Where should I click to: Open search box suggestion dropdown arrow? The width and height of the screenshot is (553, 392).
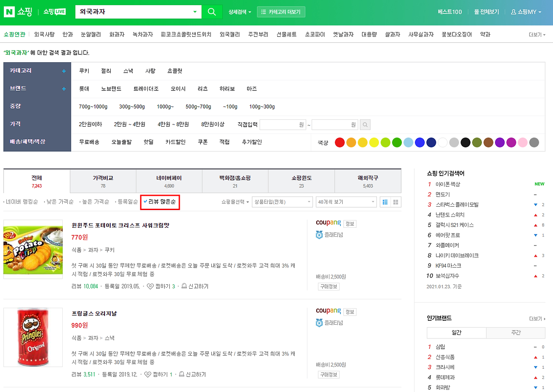195,12
